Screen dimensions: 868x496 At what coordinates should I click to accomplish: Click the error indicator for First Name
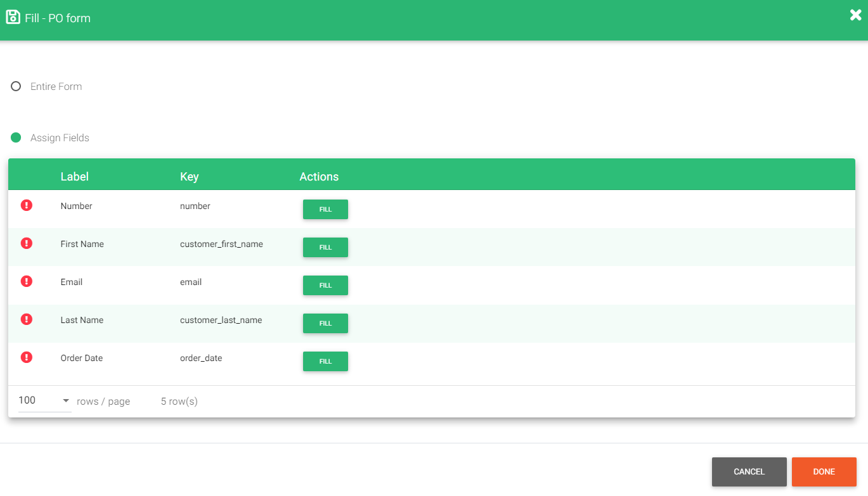pos(26,243)
